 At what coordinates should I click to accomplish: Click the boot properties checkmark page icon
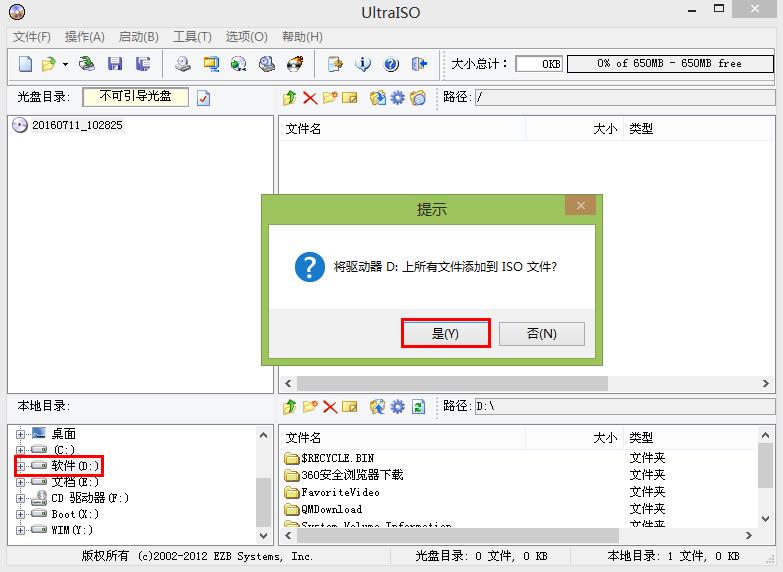[x=203, y=98]
